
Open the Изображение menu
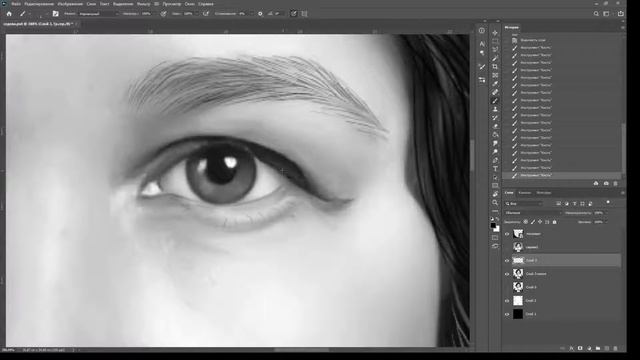coord(70,4)
